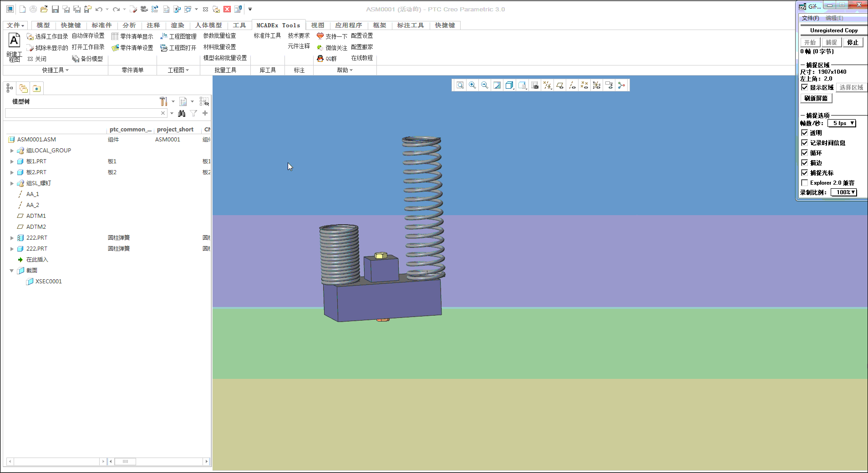Enable Explorer 2.0 兼容 checkbox

click(804, 183)
